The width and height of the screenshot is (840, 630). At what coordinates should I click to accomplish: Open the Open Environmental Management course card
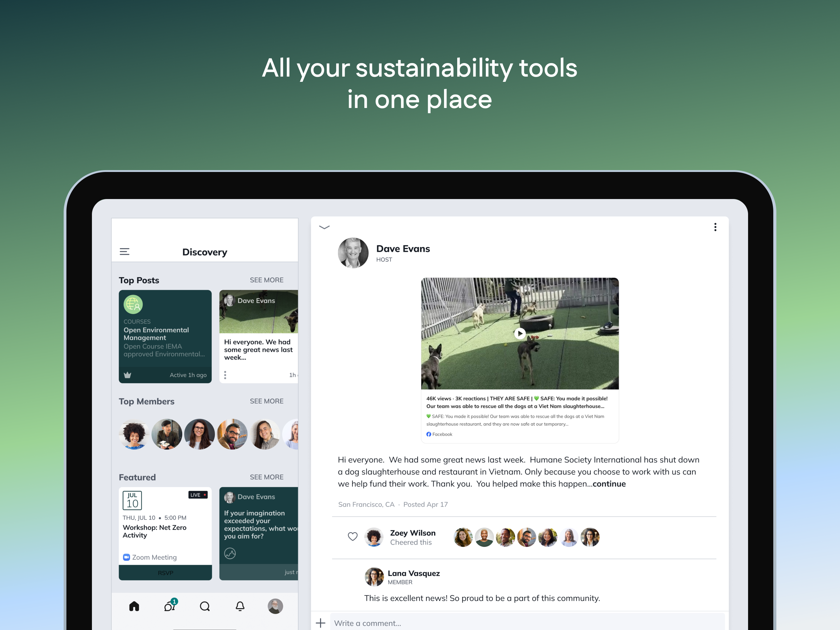tap(165, 337)
